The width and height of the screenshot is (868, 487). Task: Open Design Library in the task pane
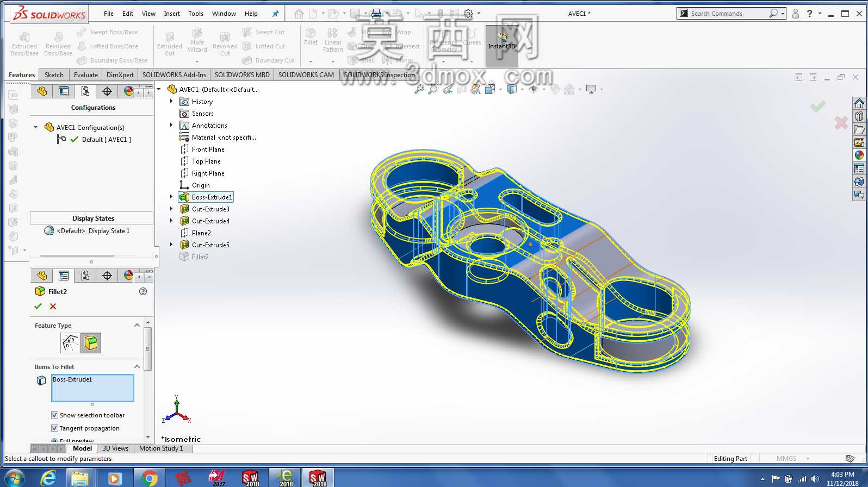pos(859,116)
